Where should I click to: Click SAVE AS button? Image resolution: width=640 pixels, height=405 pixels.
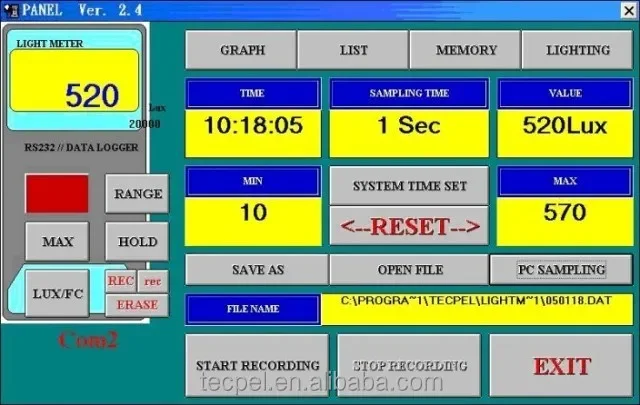[257, 269]
